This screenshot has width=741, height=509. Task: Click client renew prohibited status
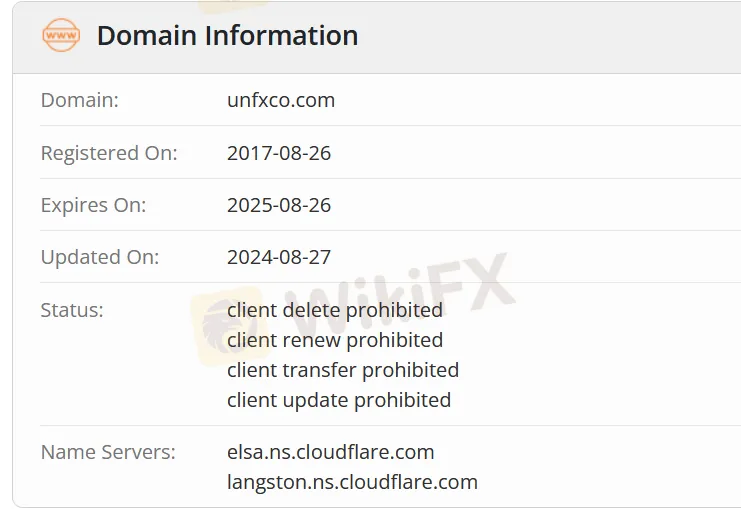tap(335, 340)
